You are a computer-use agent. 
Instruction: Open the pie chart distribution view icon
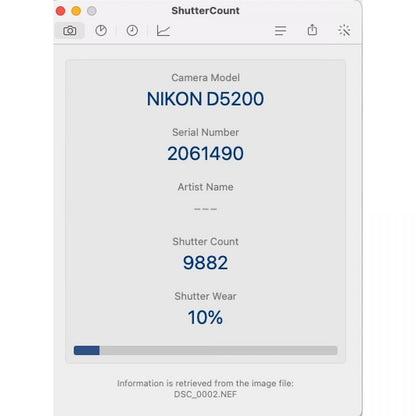coord(101,31)
